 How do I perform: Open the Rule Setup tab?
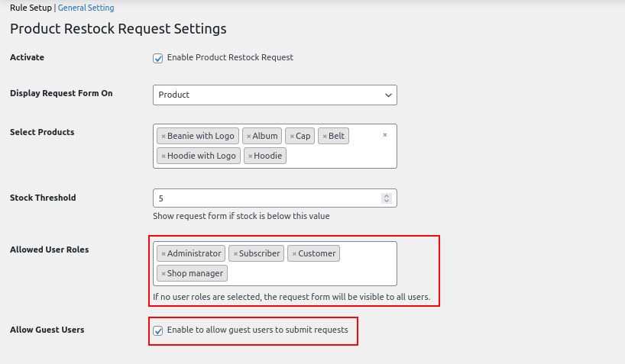coord(30,8)
